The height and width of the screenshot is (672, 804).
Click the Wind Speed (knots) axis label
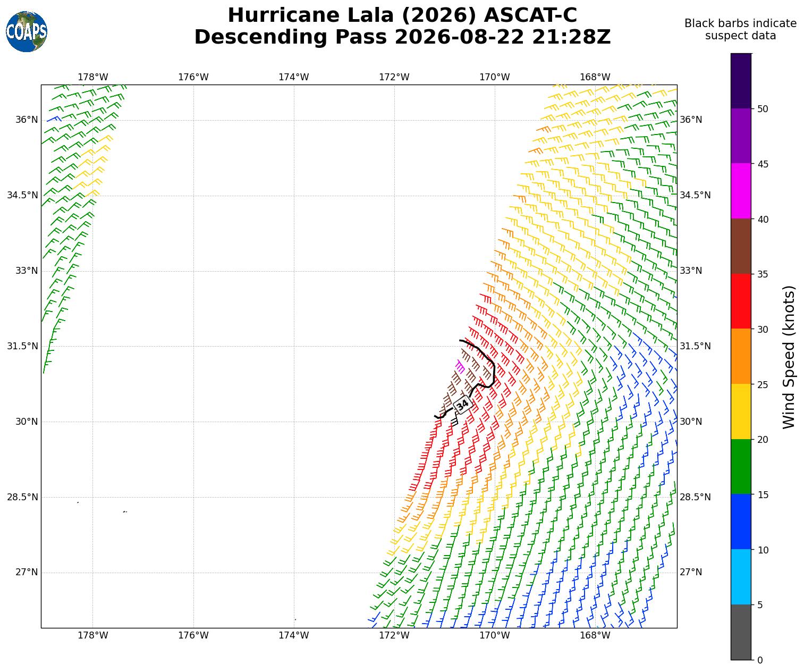click(x=790, y=357)
